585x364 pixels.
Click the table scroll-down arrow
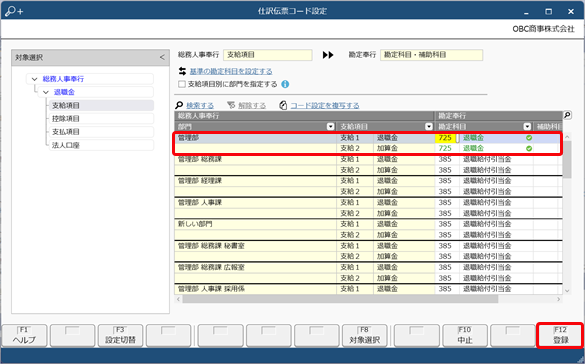click(567, 291)
